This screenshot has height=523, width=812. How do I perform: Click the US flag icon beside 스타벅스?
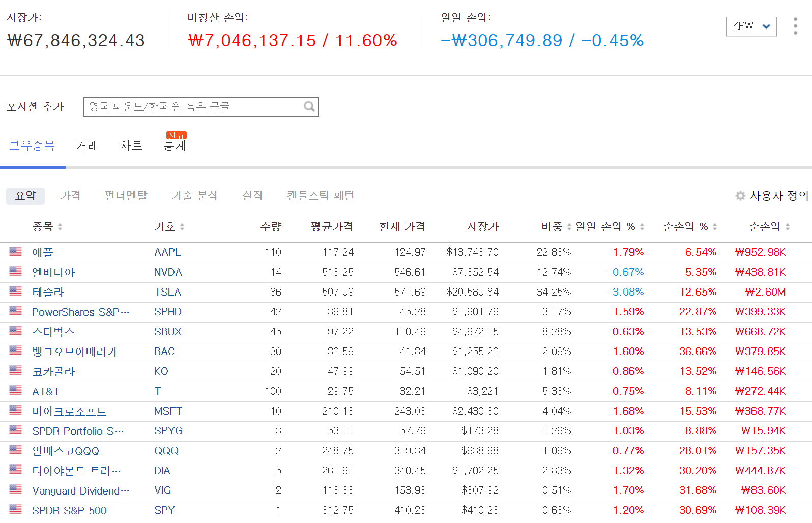[16, 331]
